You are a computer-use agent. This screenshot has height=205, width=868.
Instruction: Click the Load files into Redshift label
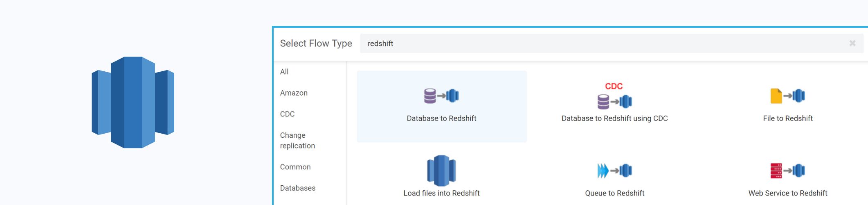441,193
